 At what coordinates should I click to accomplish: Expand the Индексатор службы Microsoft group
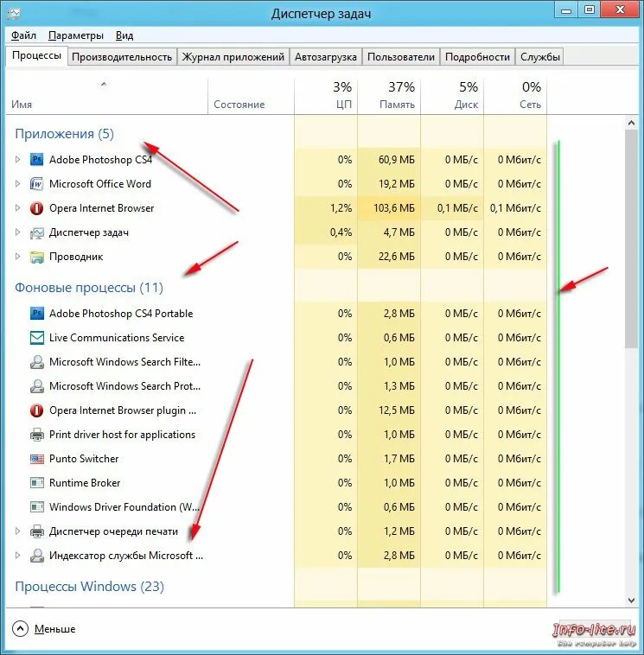coord(17,556)
